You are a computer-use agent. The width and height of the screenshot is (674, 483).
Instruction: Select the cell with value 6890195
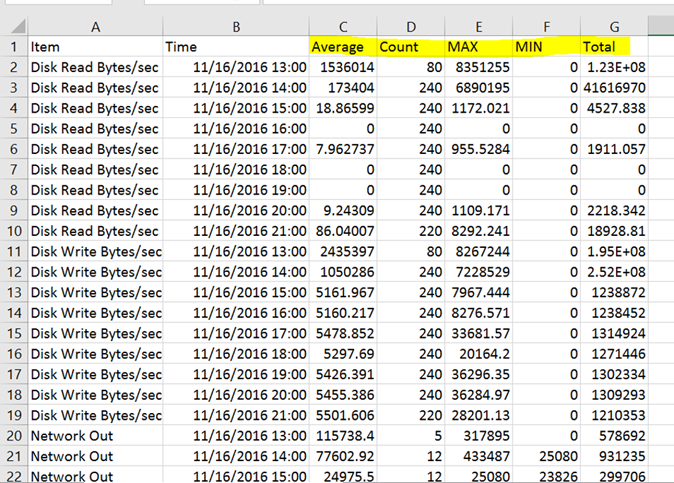point(478,88)
